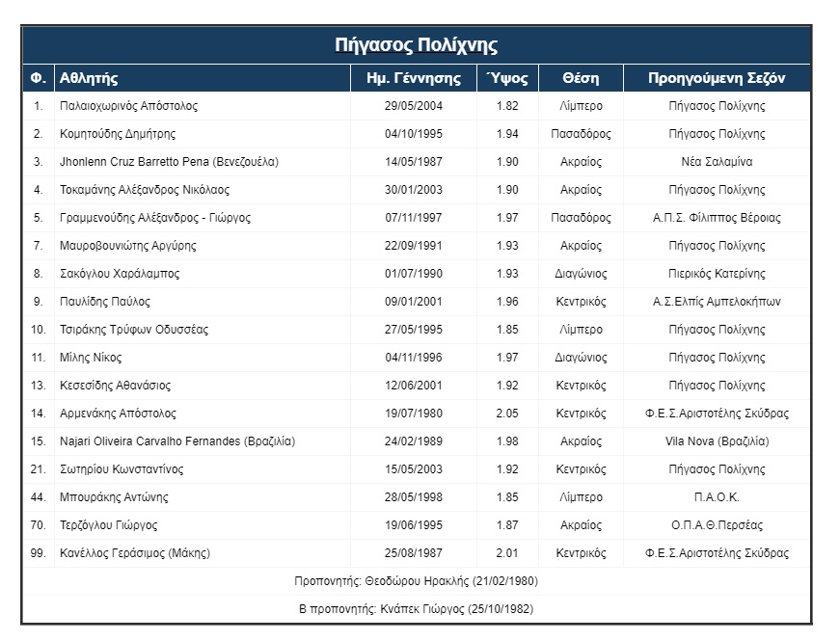Click the Προπονητής Θεοδώρου Ηρακλής line
This screenshot has height=641, width=840.
[x=417, y=581]
